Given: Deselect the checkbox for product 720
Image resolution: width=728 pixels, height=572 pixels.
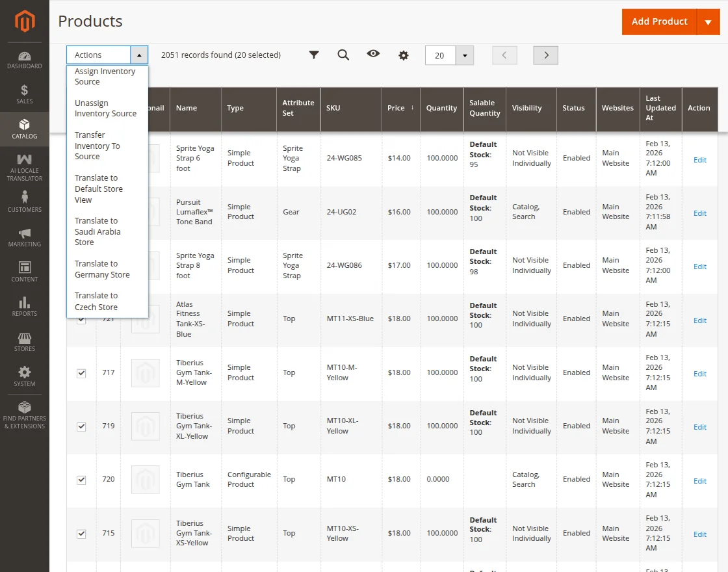Looking at the screenshot, I should coord(81,480).
